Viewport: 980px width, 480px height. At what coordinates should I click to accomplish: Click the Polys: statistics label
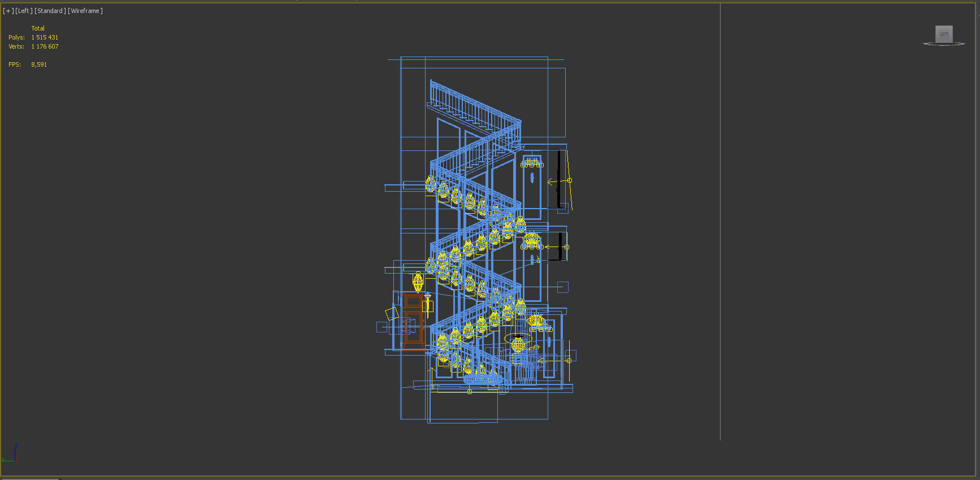click(x=16, y=37)
